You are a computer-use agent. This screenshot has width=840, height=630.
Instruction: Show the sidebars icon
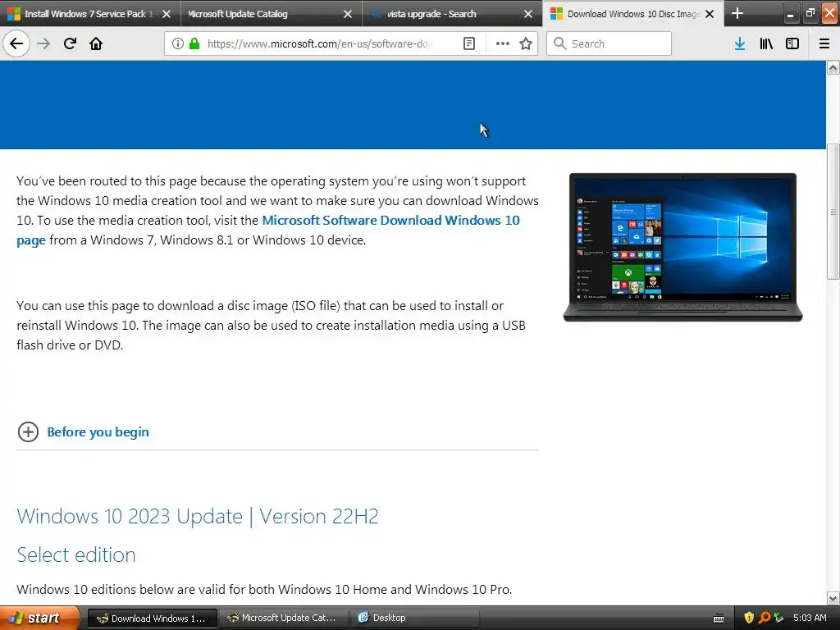(x=792, y=43)
